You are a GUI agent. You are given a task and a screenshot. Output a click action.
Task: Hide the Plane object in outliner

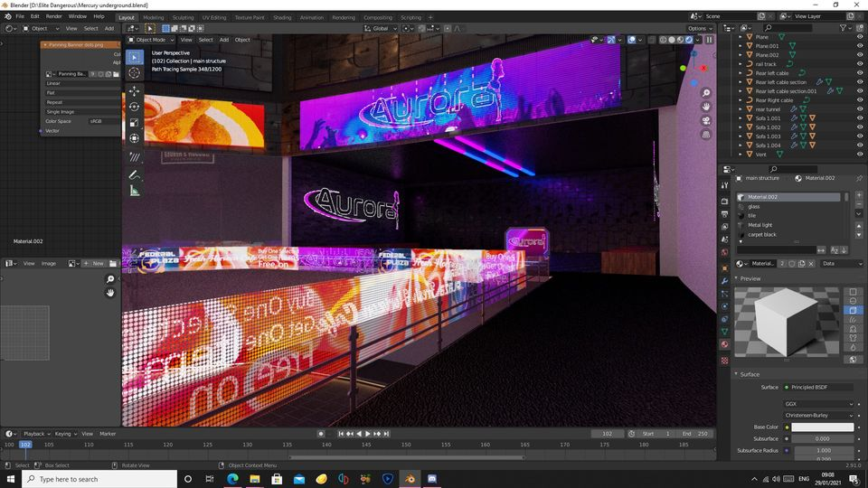coord(860,37)
